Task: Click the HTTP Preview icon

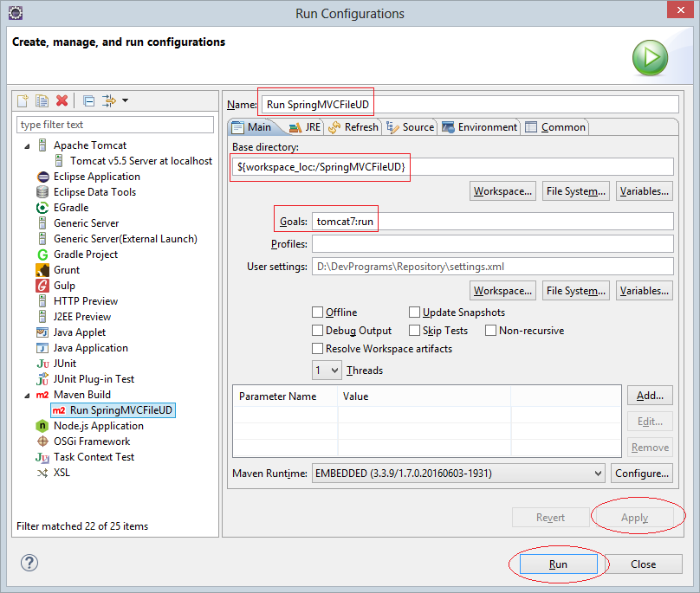Action: (x=42, y=301)
